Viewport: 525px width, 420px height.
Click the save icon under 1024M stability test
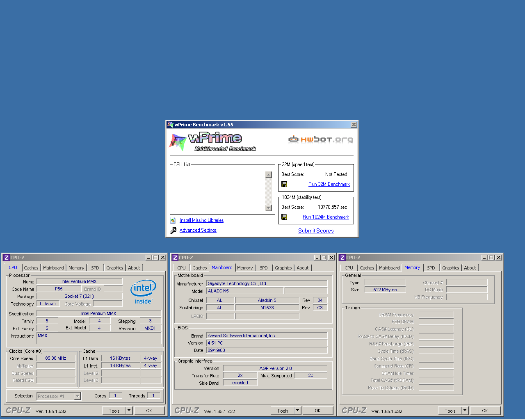click(284, 217)
